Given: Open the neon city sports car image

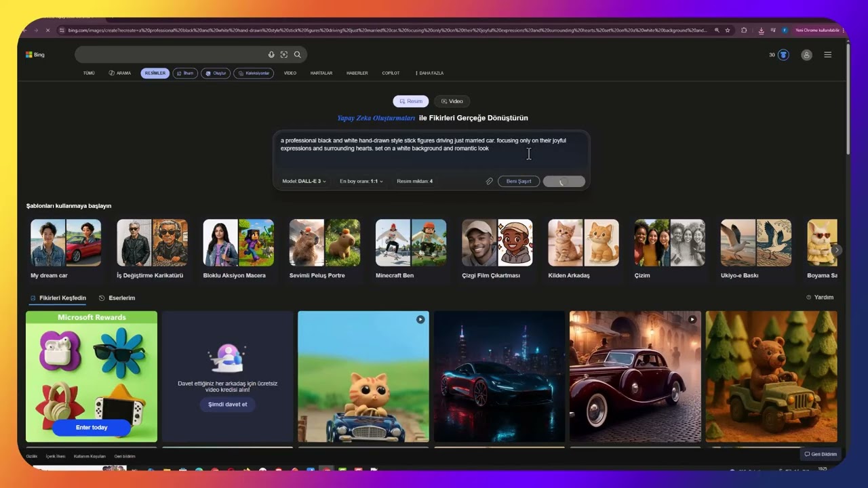Looking at the screenshot, I should point(499,376).
